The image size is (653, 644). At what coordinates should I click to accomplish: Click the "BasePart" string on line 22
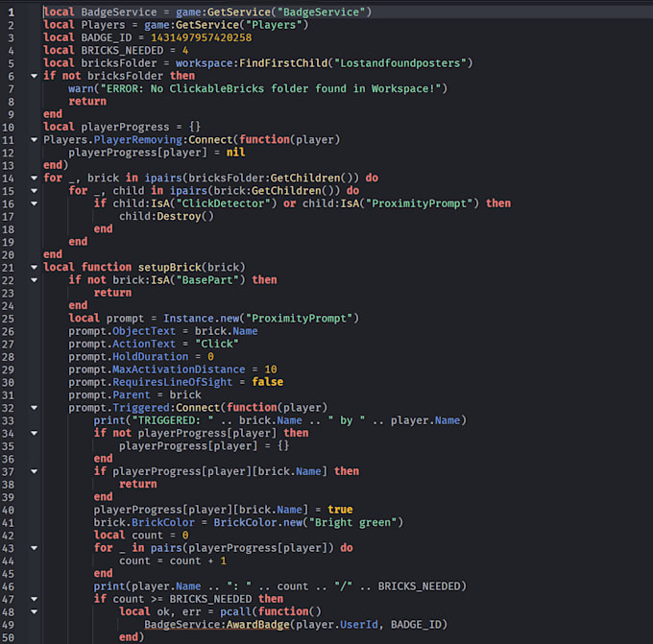click(207, 280)
